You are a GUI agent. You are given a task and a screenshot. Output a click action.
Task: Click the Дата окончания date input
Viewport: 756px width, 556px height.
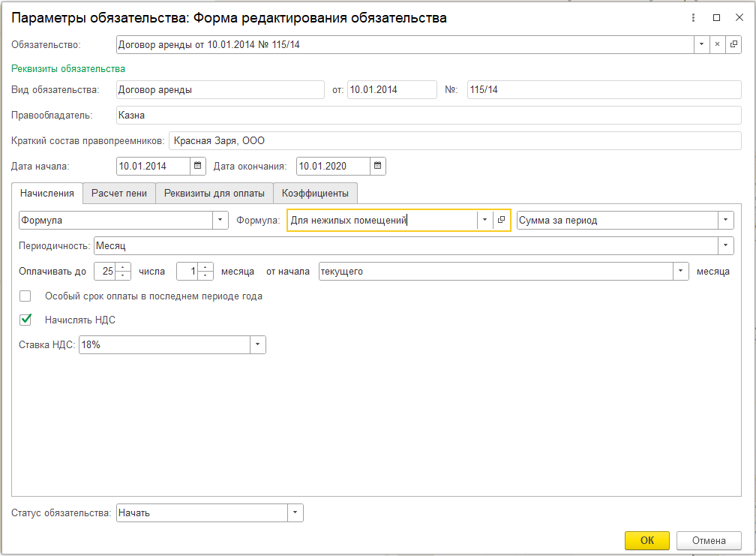(333, 166)
